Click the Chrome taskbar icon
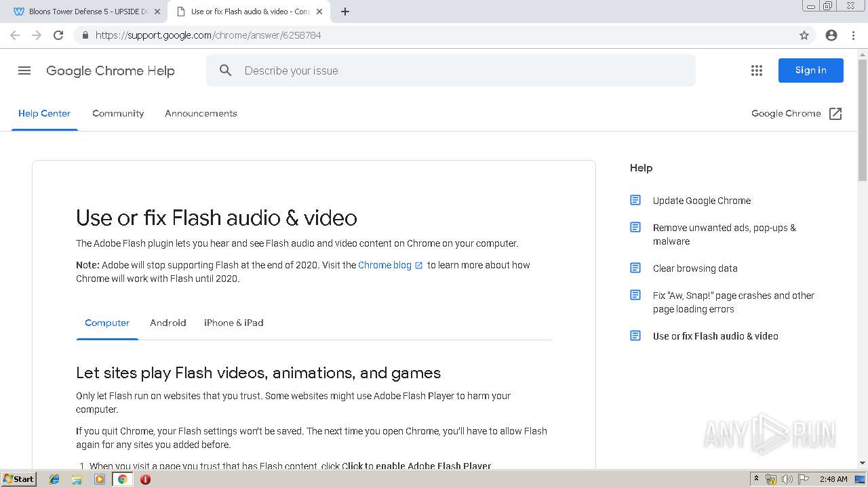Screen dimensions: 868x488 coord(122,479)
